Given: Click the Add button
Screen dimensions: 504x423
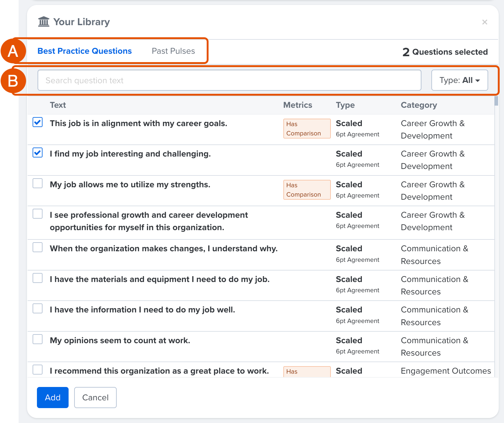Looking at the screenshot, I should point(52,398).
